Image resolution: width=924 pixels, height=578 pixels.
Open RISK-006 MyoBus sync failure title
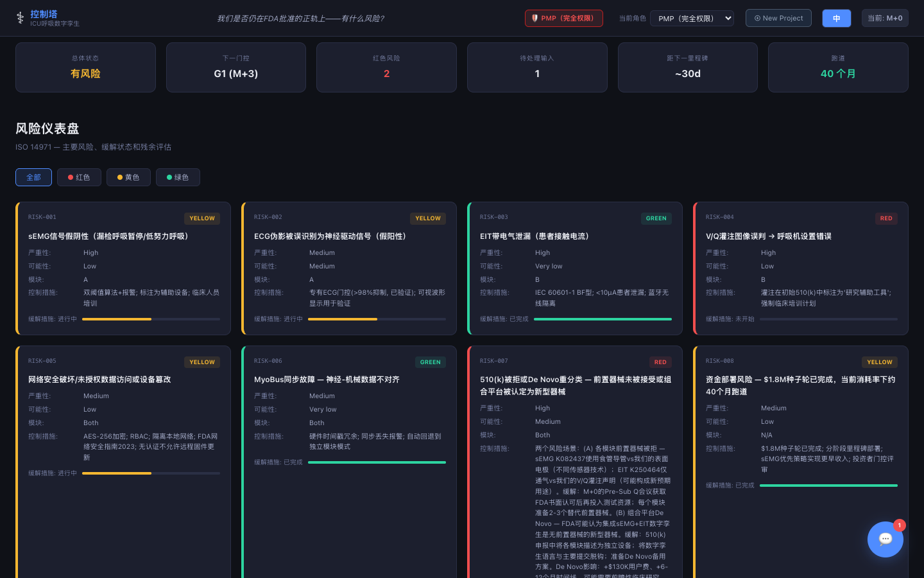[x=327, y=380]
